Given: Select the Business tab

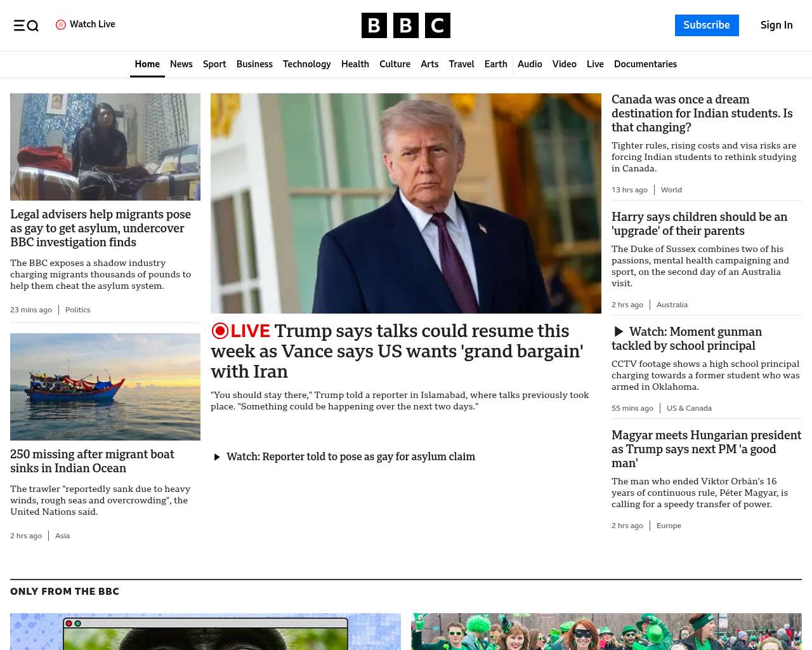Looking at the screenshot, I should (x=254, y=64).
